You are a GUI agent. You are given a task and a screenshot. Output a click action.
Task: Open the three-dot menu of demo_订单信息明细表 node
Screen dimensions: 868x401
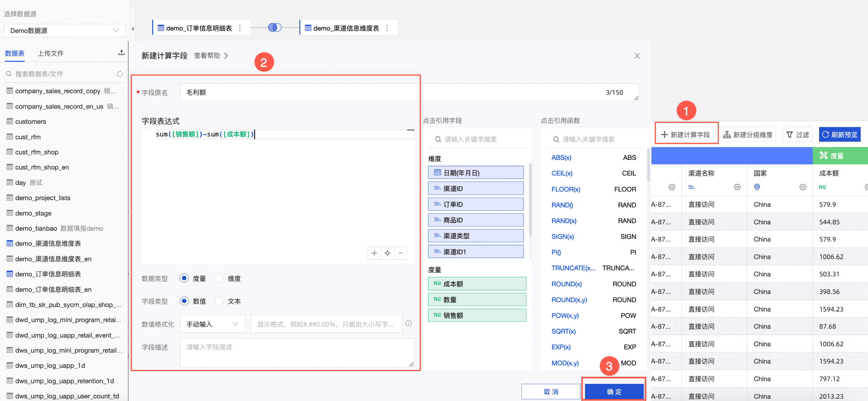click(240, 28)
